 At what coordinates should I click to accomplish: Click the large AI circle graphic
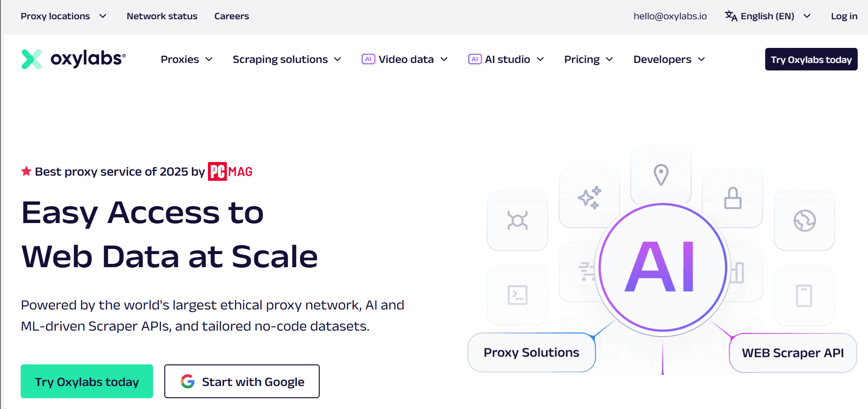pos(662,268)
